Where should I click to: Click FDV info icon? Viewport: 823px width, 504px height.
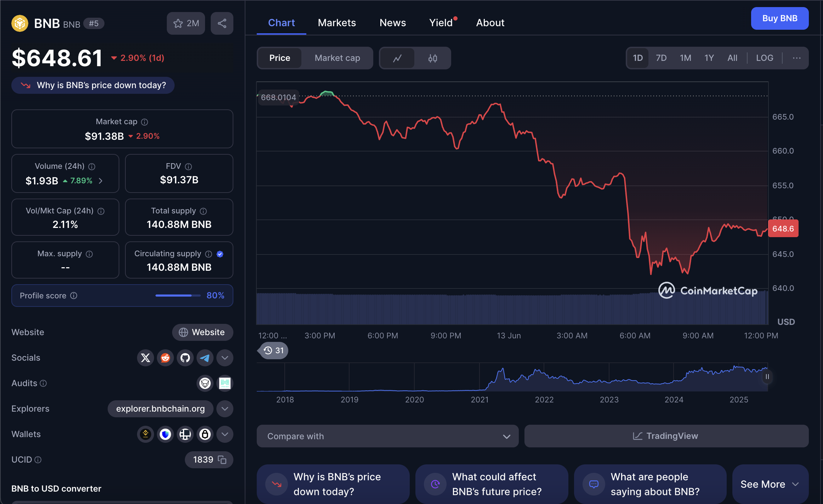[x=188, y=166]
